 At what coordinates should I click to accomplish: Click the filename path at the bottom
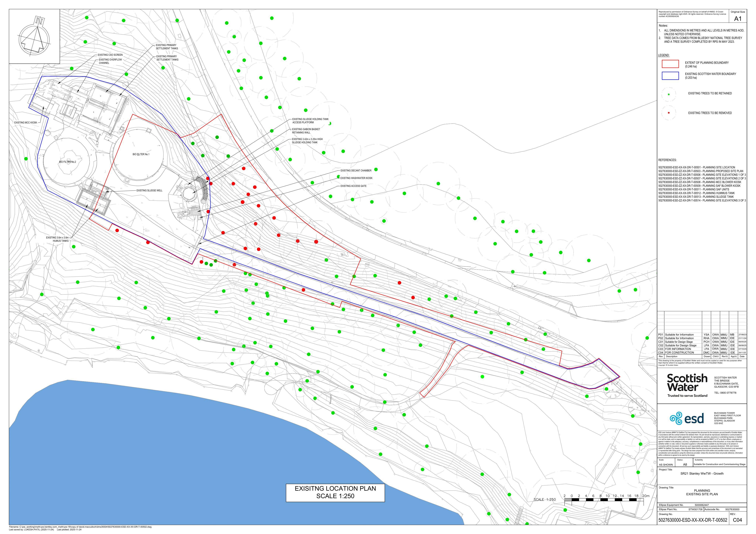(80, 527)
